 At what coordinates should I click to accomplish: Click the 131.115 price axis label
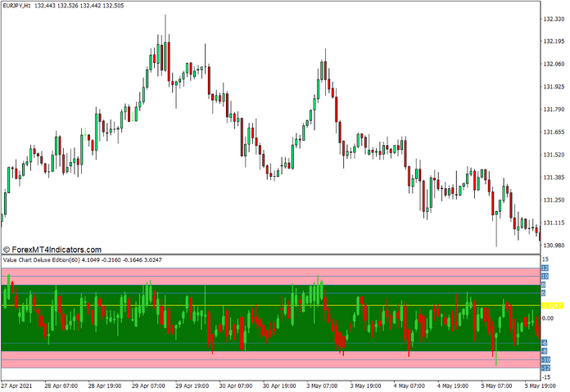[x=554, y=223]
